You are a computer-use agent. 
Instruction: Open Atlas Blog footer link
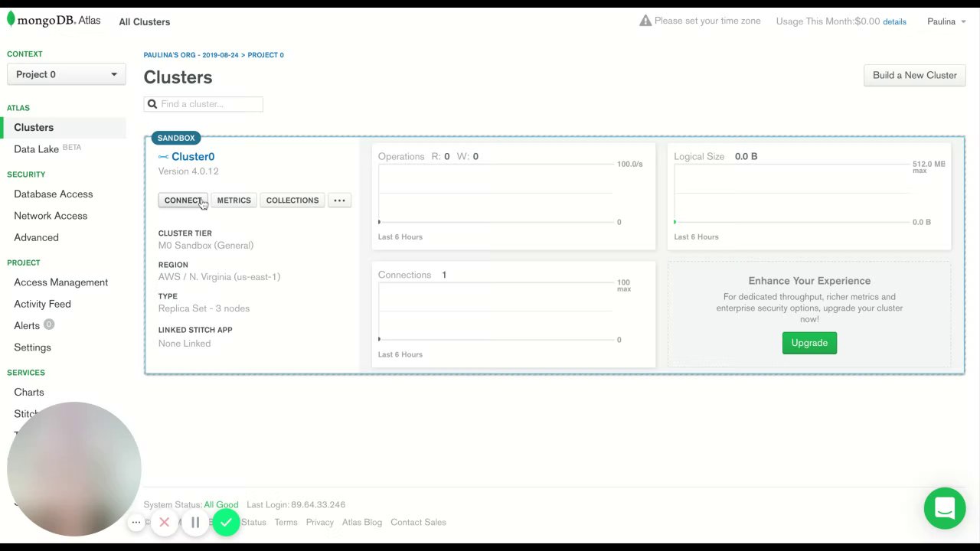click(361, 523)
